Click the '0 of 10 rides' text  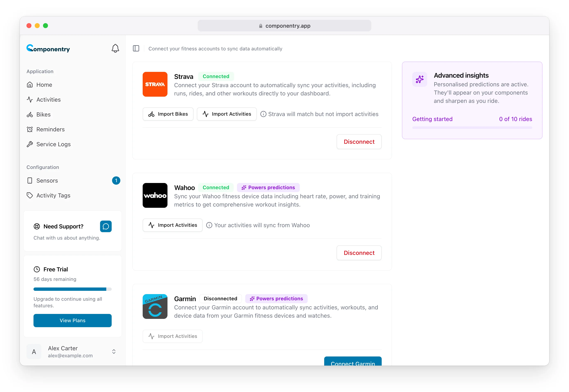tap(515, 119)
